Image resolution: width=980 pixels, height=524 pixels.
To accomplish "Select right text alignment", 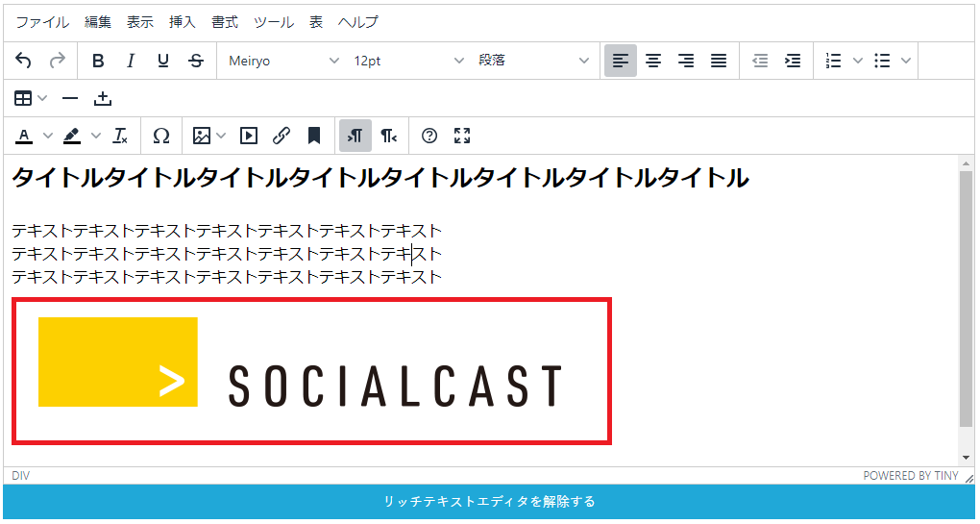I will click(x=686, y=61).
